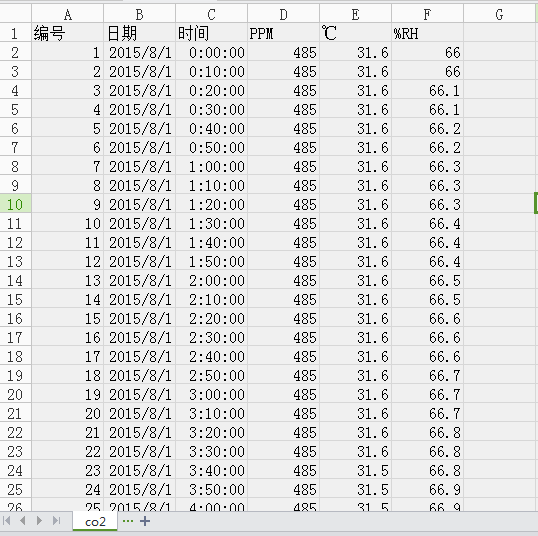Select humidity cell 66.7 in row 19
The image size is (538, 536).
click(x=428, y=375)
